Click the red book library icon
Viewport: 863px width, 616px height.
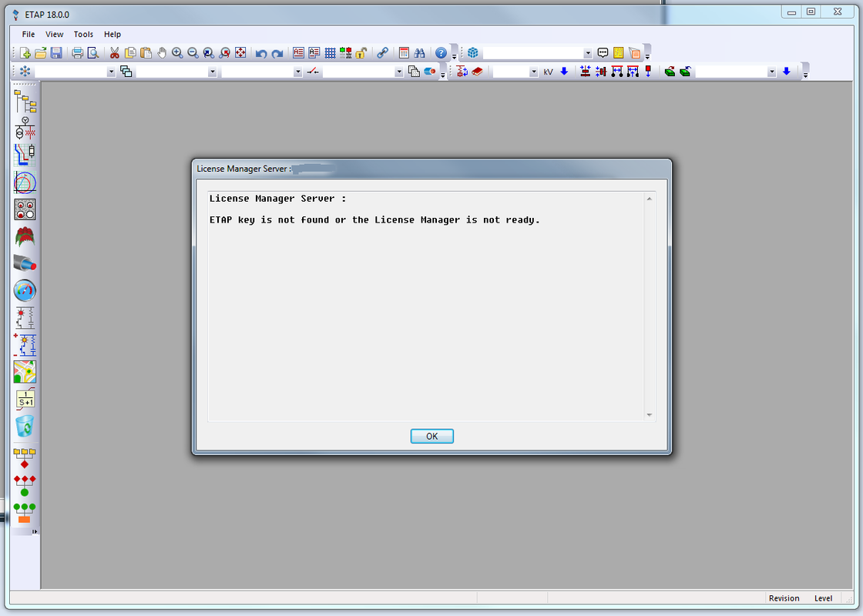pyautogui.click(x=477, y=72)
